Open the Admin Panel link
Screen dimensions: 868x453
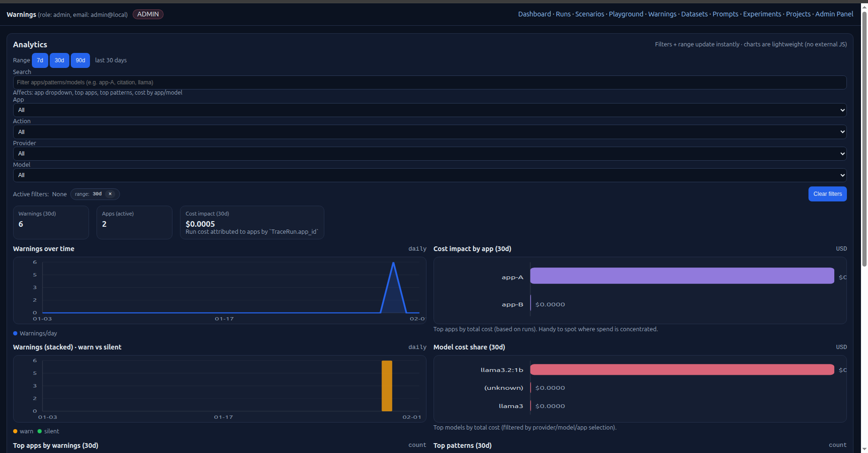tap(834, 14)
